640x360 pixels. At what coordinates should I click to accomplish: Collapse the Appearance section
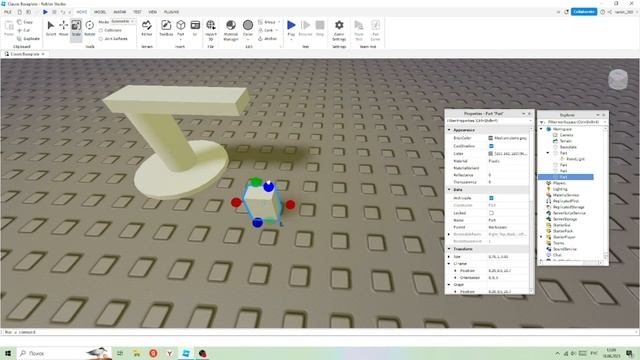tap(449, 130)
